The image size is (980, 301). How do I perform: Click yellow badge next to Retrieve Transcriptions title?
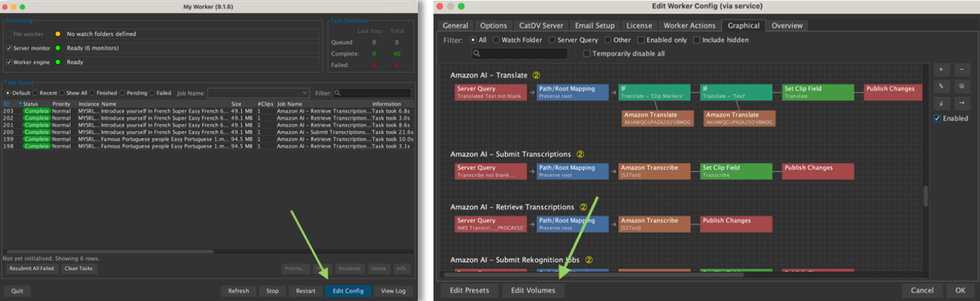tap(583, 207)
